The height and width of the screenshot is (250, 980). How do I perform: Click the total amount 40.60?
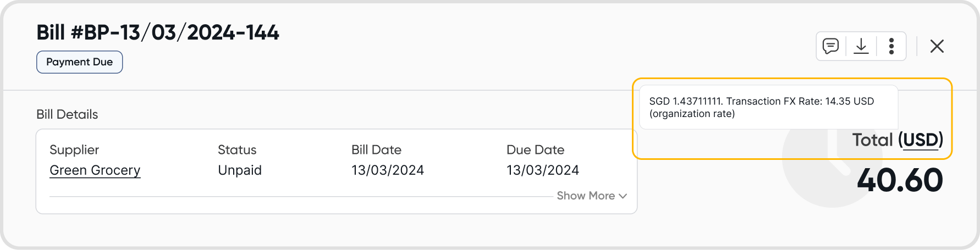coord(900,180)
